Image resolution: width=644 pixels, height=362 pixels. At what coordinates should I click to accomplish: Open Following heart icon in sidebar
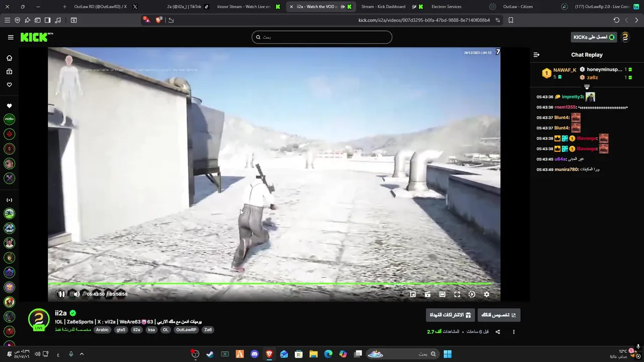(9, 85)
